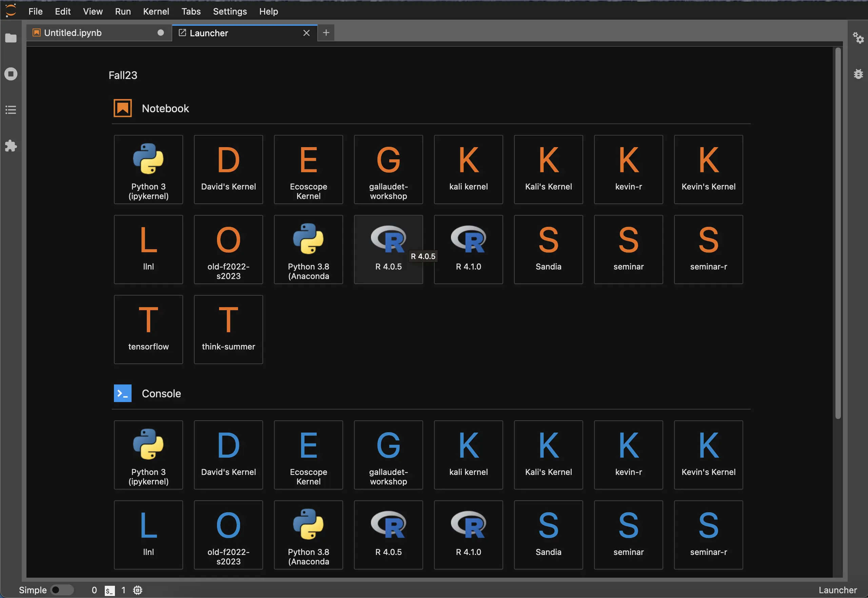The height and width of the screenshot is (598, 868).
Task: Launch gallaudet-workshop notebook
Action: (x=388, y=170)
